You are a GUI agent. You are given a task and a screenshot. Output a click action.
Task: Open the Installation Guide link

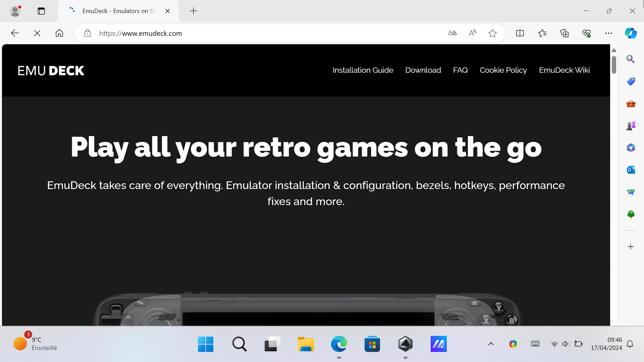[x=363, y=70]
